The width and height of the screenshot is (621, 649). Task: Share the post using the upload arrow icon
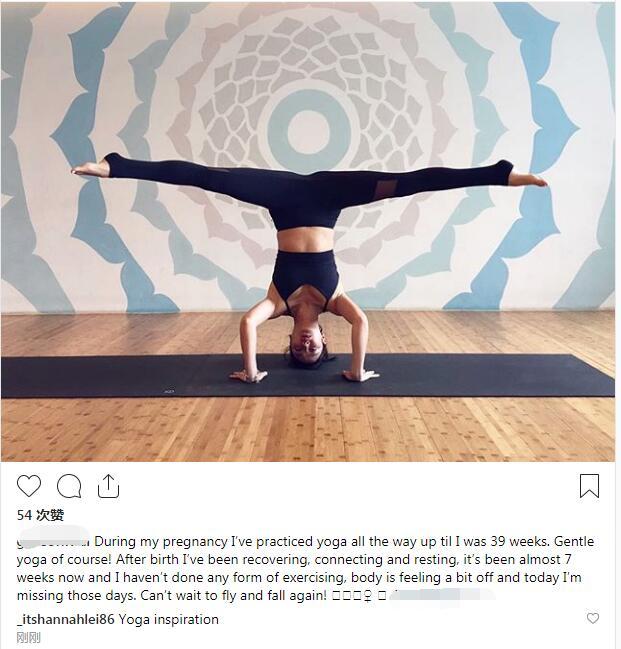108,486
